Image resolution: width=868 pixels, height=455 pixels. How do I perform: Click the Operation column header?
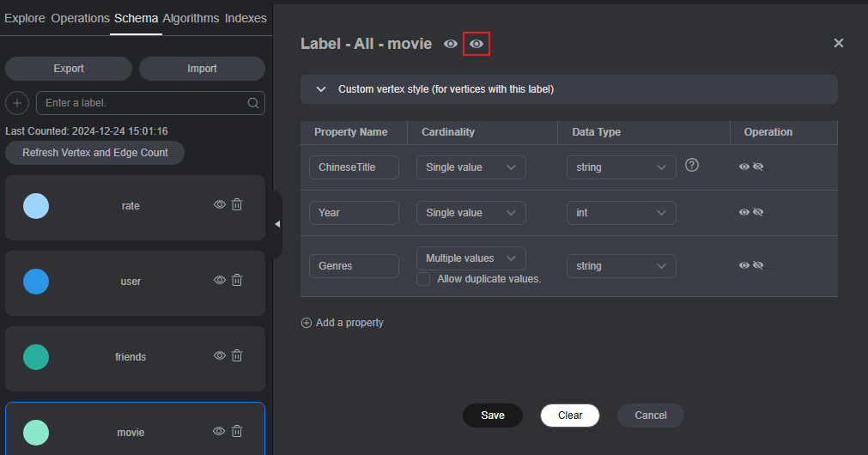768,131
